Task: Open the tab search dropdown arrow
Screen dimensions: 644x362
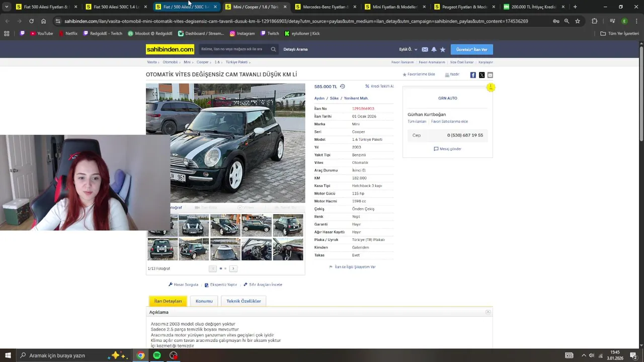Action: point(7,7)
